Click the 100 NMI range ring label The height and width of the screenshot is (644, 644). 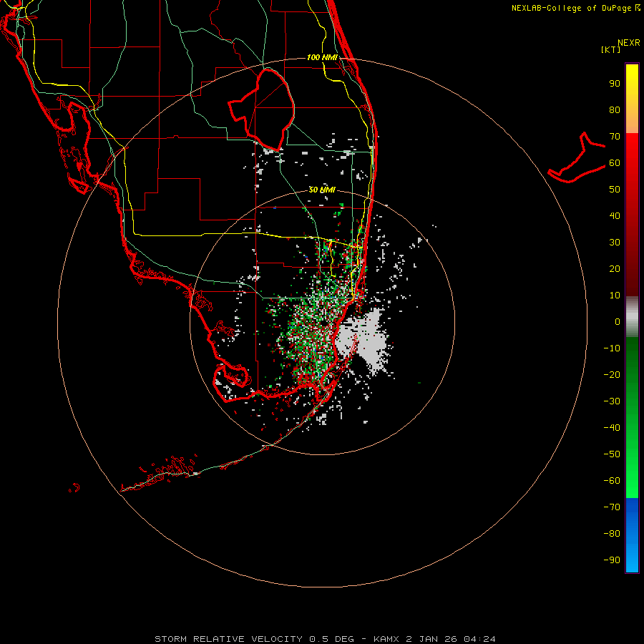point(322,57)
